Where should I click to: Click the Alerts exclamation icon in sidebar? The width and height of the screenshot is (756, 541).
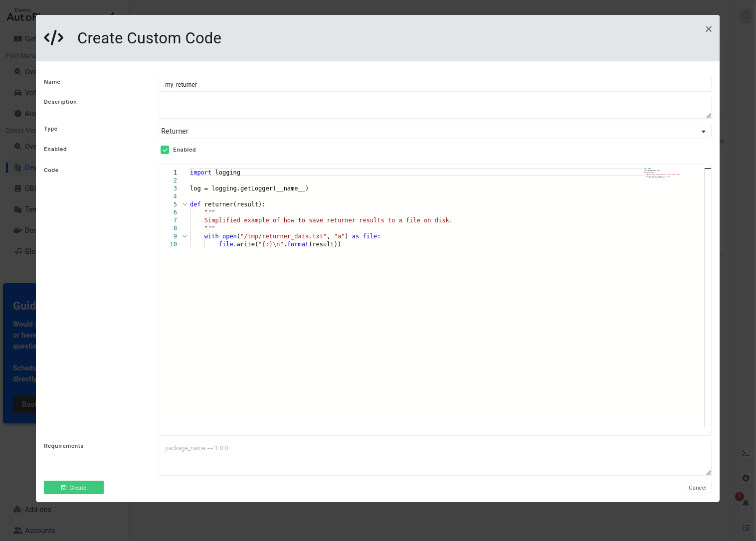pyautogui.click(x=18, y=114)
